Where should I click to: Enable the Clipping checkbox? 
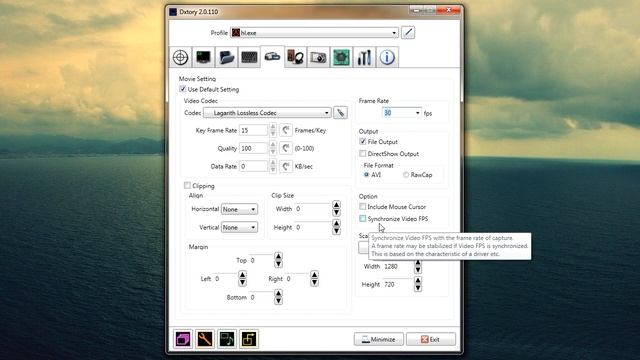pos(187,186)
